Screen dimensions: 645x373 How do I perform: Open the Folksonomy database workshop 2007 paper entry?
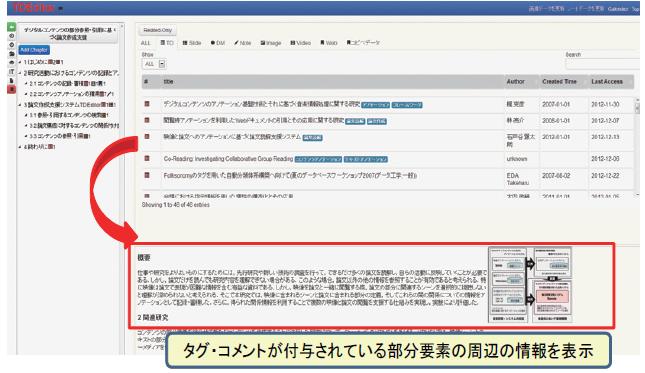[x=290, y=176]
